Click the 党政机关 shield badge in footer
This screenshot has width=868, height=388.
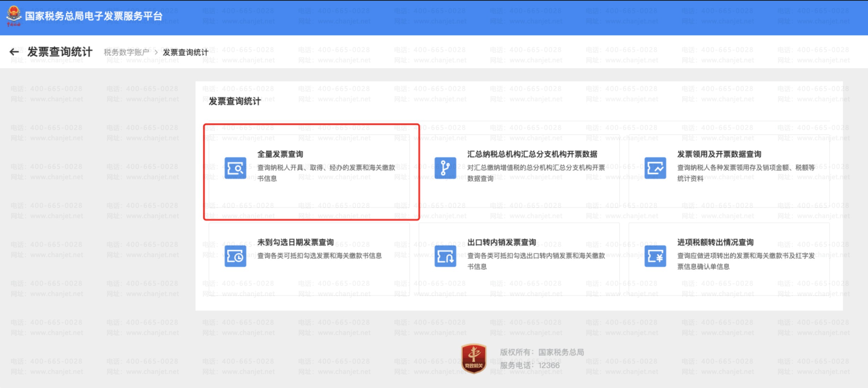(474, 358)
